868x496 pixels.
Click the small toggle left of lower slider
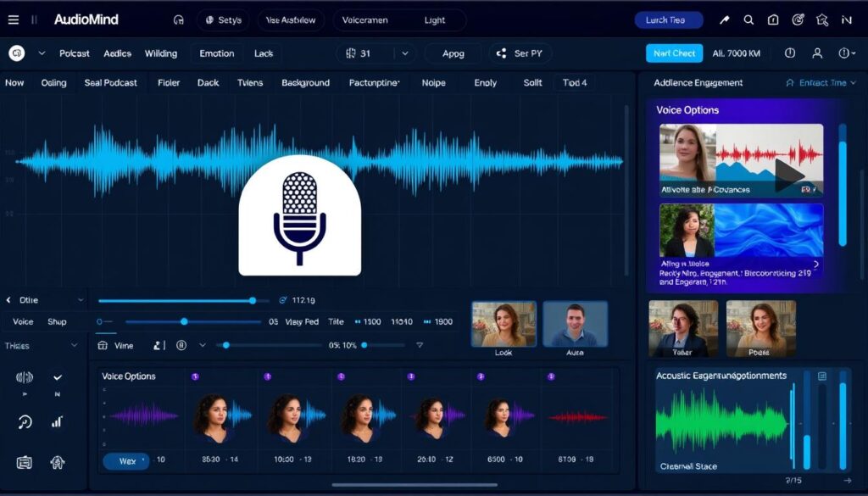point(104,321)
